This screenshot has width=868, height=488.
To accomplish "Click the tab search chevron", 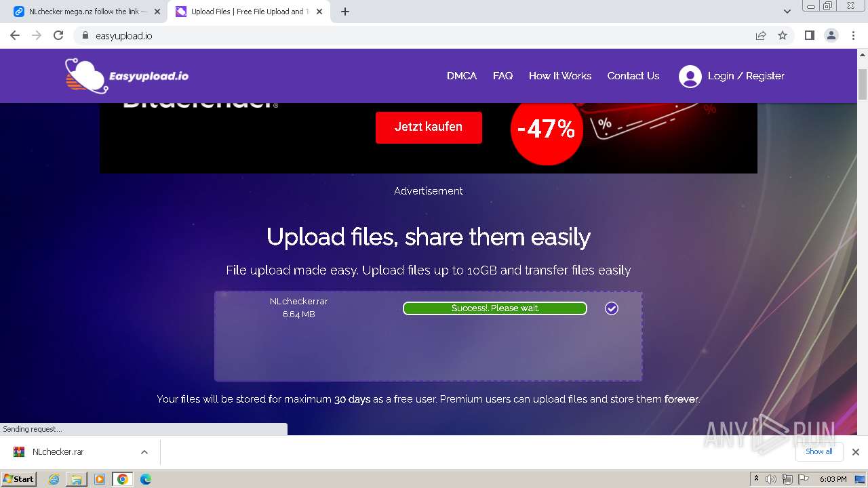I will [787, 12].
